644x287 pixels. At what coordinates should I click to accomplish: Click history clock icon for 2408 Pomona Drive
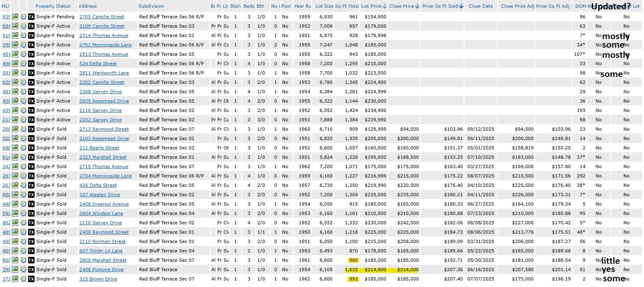pyautogui.click(x=23, y=269)
